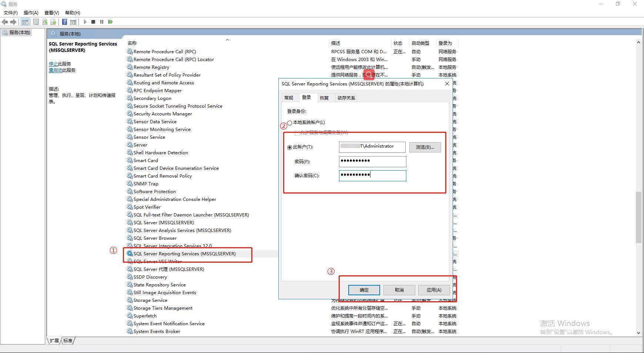Click the gear icon of Remote Registry
Screen dimensions: 644x353
click(130, 67)
